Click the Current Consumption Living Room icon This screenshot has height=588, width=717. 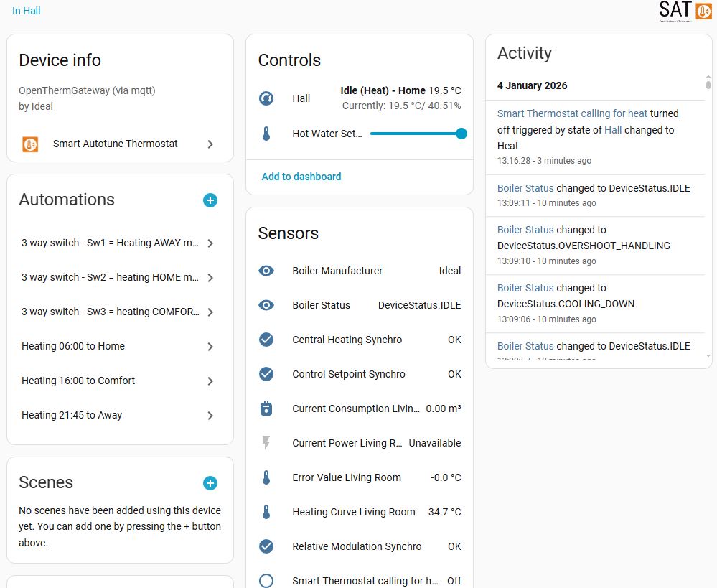266,409
